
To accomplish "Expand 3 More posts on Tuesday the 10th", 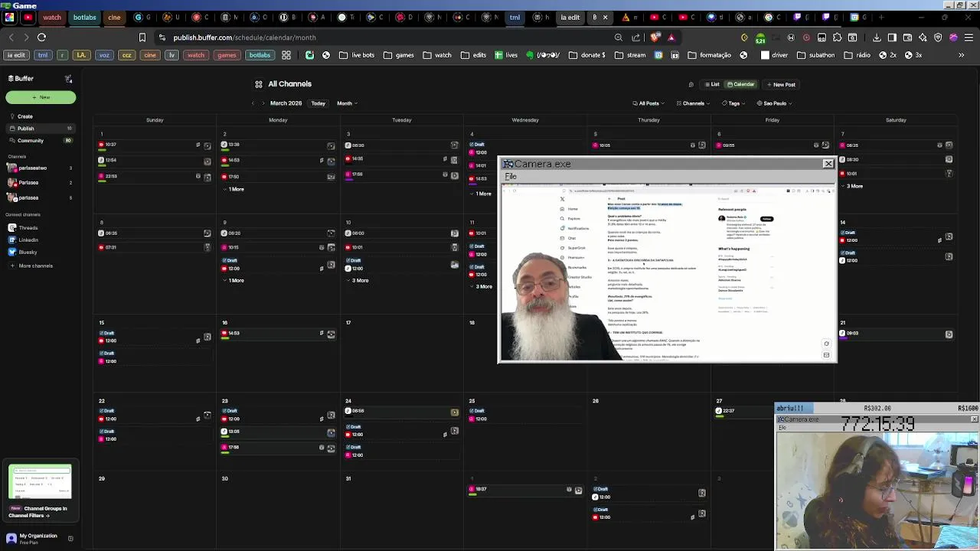I will [x=357, y=281].
